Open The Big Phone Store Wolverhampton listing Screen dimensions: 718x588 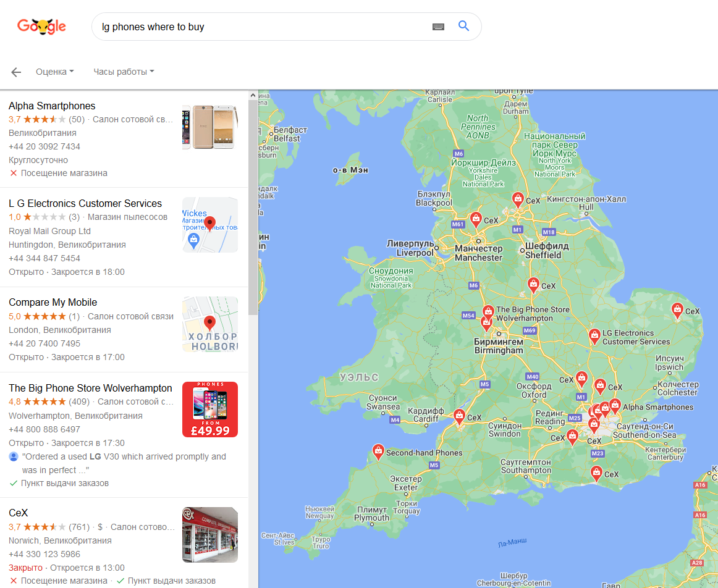click(x=90, y=388)
